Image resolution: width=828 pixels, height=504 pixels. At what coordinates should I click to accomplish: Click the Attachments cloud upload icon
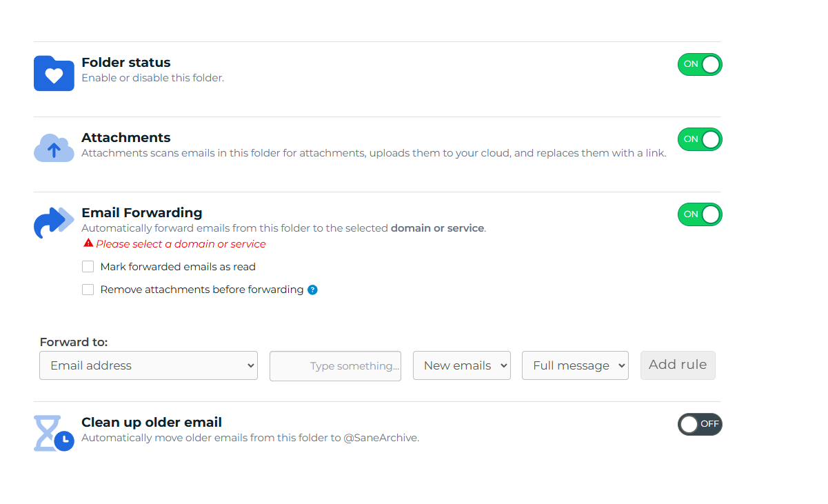[54, 148]
